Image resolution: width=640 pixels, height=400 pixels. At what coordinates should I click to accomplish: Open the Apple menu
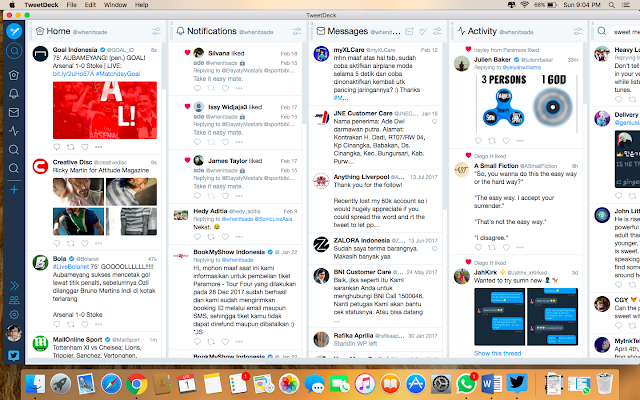pyautogui.click(x=12, y=5)
